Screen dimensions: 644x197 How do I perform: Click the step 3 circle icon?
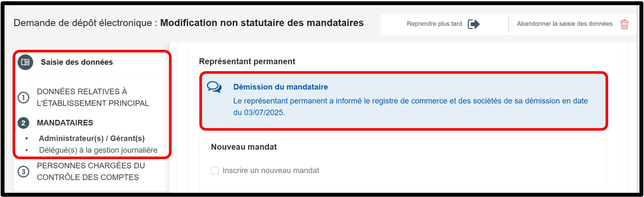pos(23,171)
